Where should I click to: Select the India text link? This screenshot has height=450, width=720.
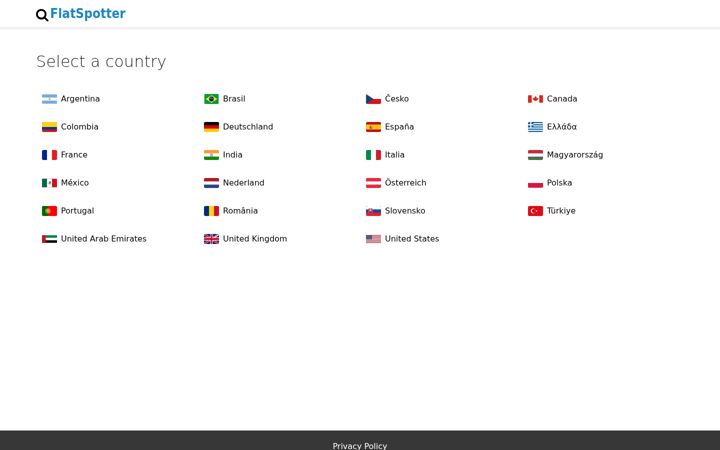[x=233, y=155]
